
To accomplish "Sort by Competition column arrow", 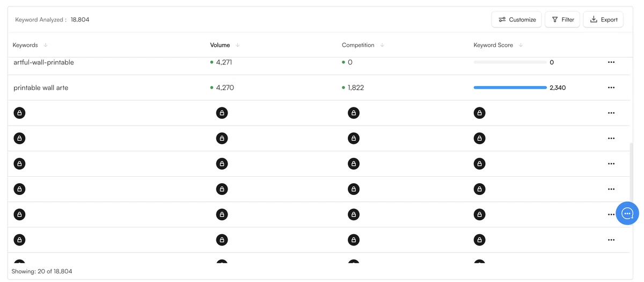I will (x=382, y=45).
